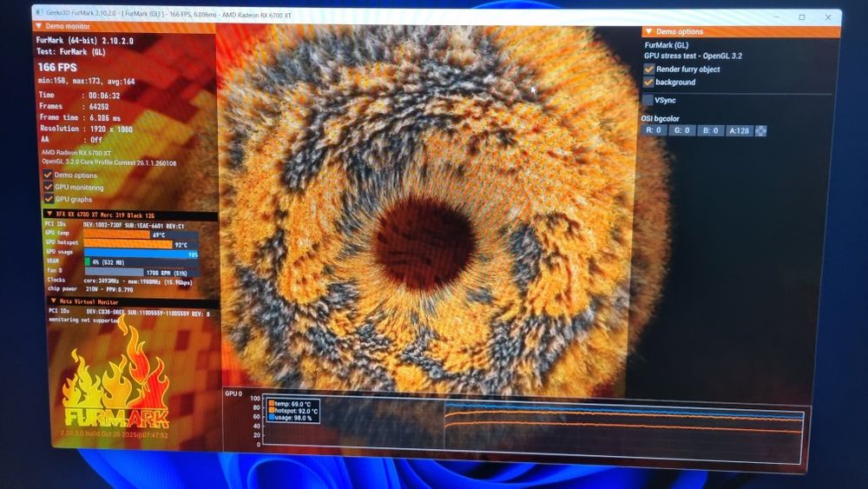This screenshot has height=489, width=868.
Task: Click the Frames 64250 readout
Action: (x=74, y=106)
